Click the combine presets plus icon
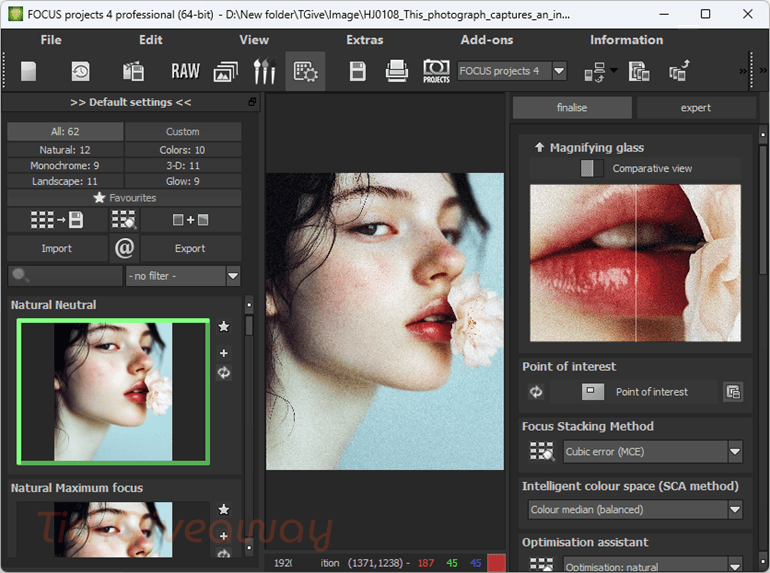 191,220
